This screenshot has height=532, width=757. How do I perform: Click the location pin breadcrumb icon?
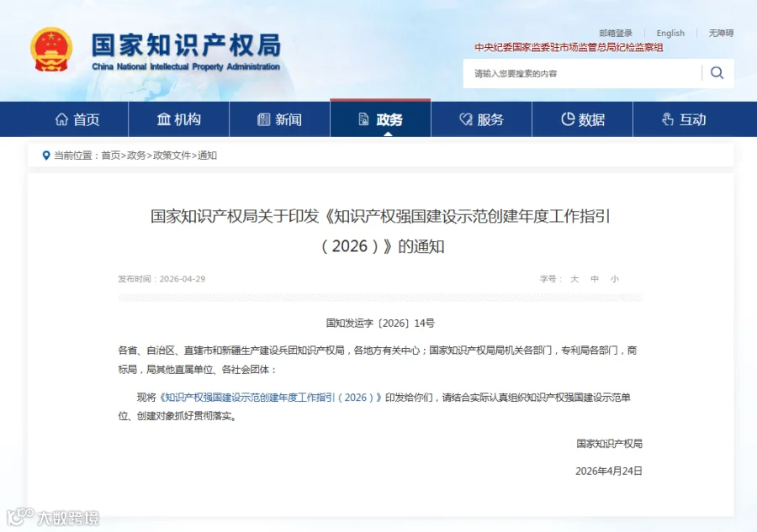(x=46, y=155)
